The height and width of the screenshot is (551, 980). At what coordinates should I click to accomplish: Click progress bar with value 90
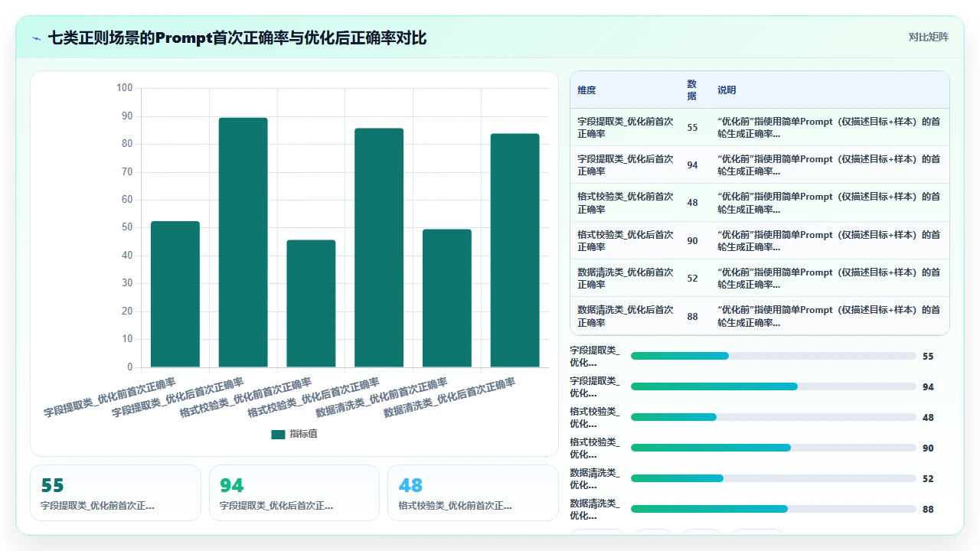773,448
